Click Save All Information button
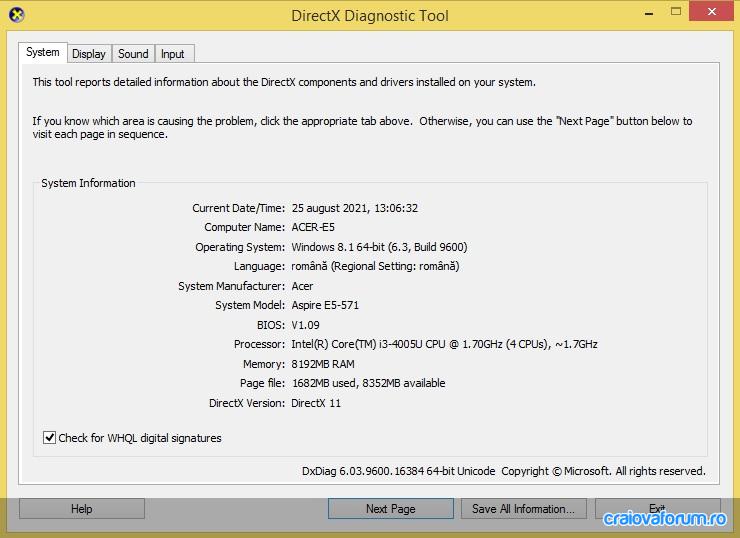This screenshot has width=740, height=538. [523, 509]
